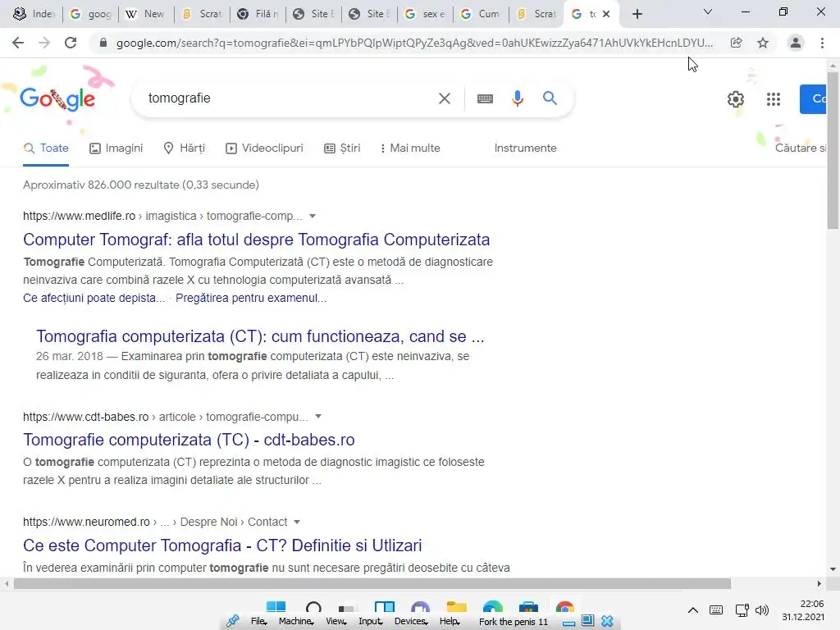
Task: Select the Imagini search tab
Action: (116, 148)
